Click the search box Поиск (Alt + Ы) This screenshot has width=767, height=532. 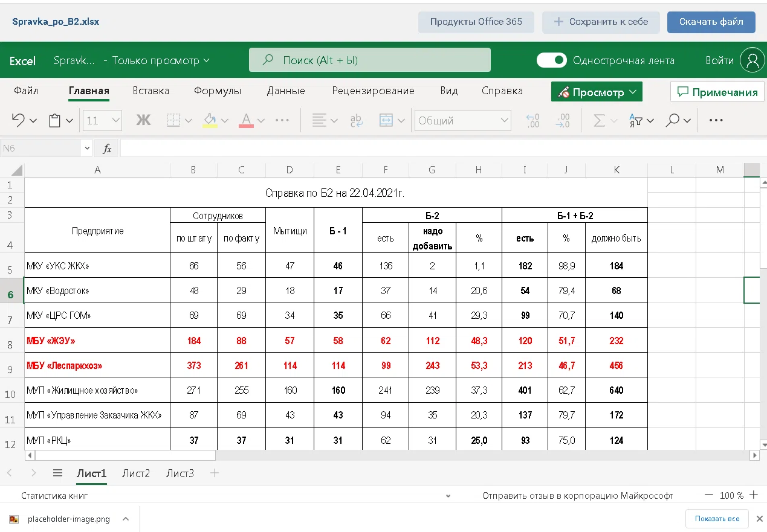click(x=370, y=60)
